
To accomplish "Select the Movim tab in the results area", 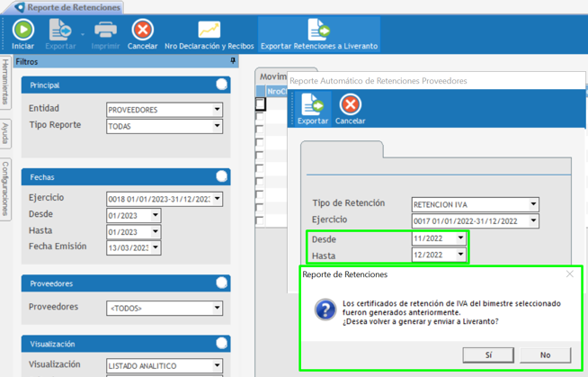I will tap(273, 76).
